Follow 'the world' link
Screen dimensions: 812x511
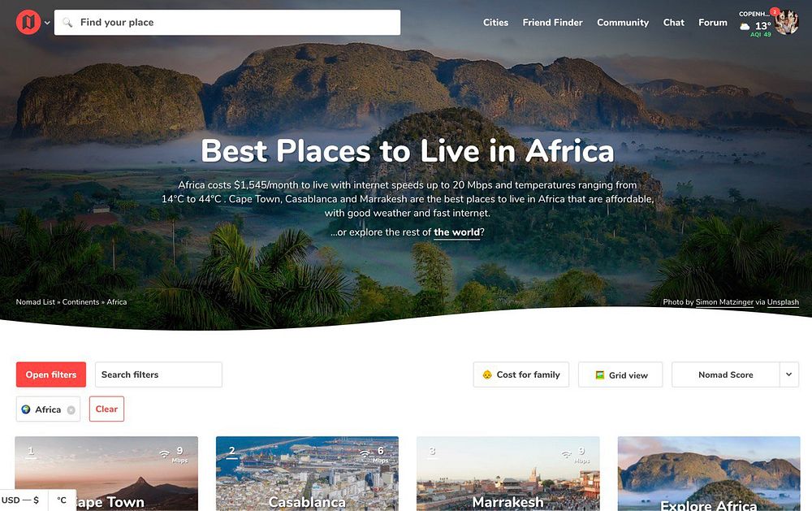click(456, 232)
